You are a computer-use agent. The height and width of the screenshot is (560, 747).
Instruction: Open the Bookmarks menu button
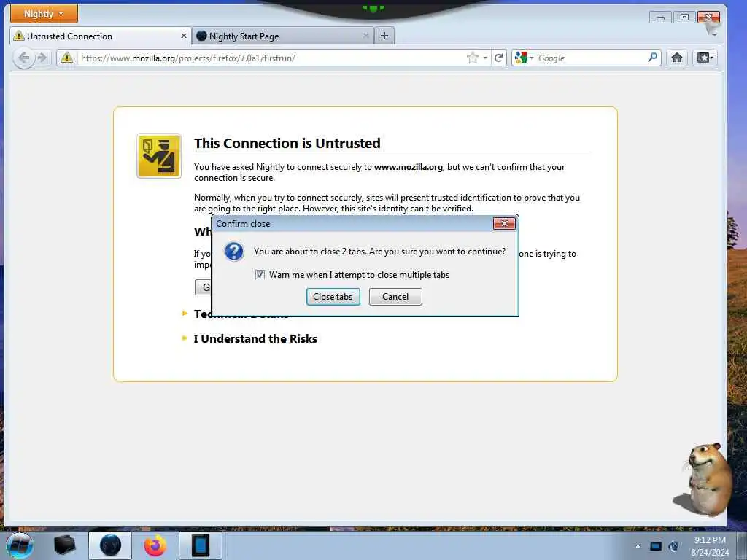705,58
